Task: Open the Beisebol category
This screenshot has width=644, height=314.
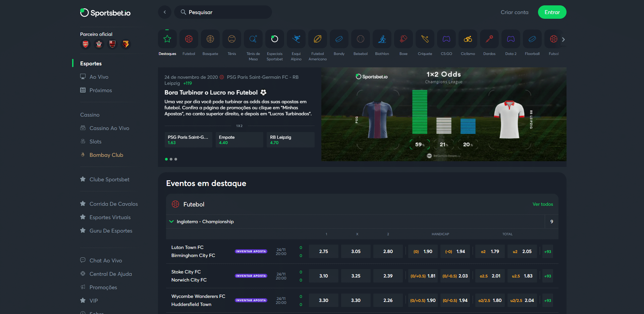Action: (361, 39)
